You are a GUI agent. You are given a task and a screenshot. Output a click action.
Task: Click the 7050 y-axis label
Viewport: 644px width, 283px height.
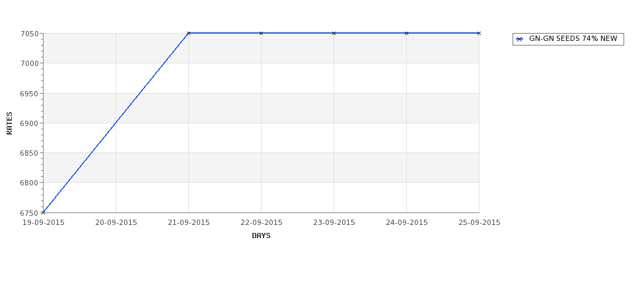(x=30, y=34)
